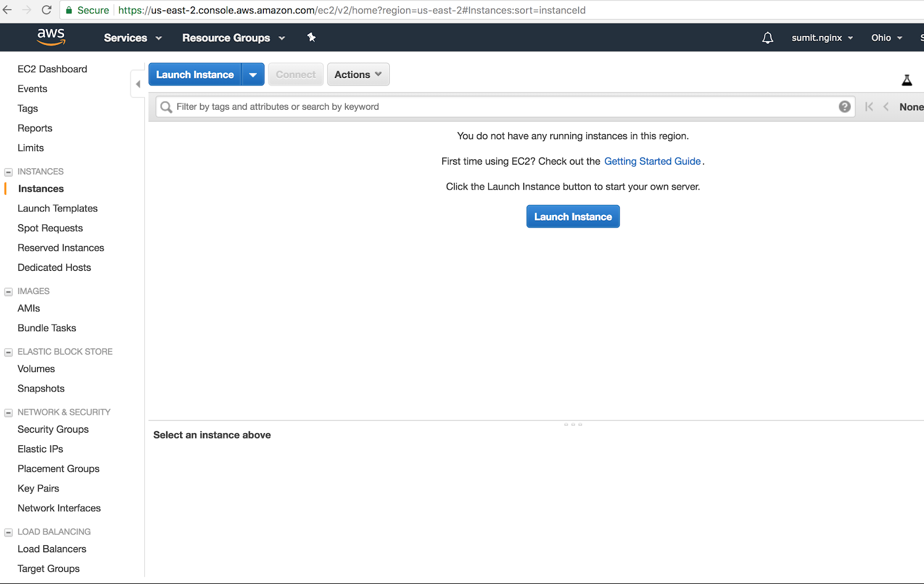The width and height of the screenshot is (924, 584).
Task: Open Security Groups
Action: [53, 430]
